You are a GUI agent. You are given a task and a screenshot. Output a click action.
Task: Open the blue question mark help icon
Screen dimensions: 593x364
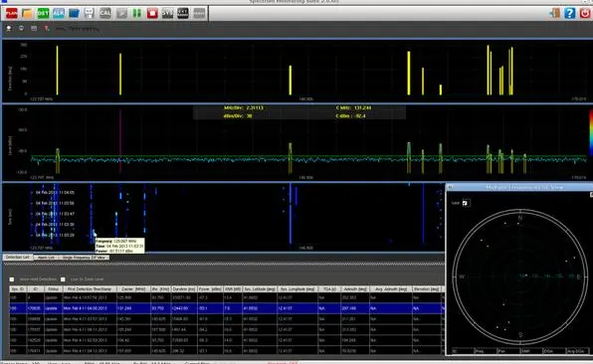(569, 13)
